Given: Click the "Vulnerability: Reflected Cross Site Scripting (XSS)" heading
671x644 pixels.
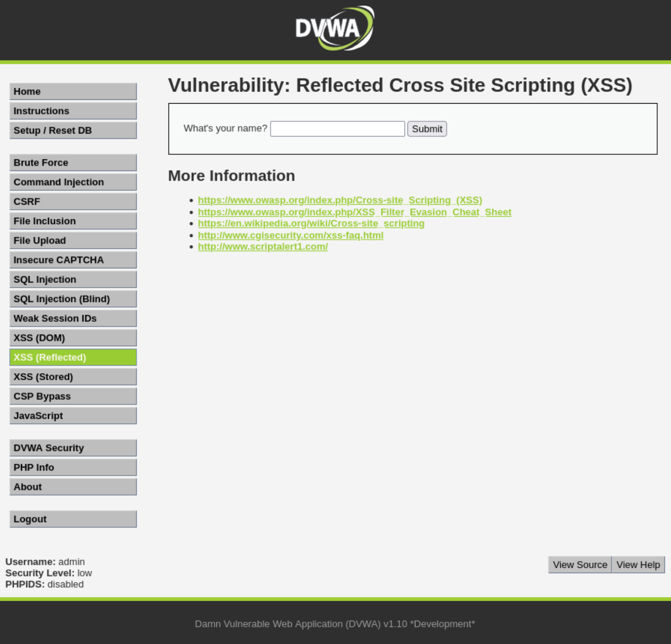Looking at the screenshot, I should pos(400,85).
